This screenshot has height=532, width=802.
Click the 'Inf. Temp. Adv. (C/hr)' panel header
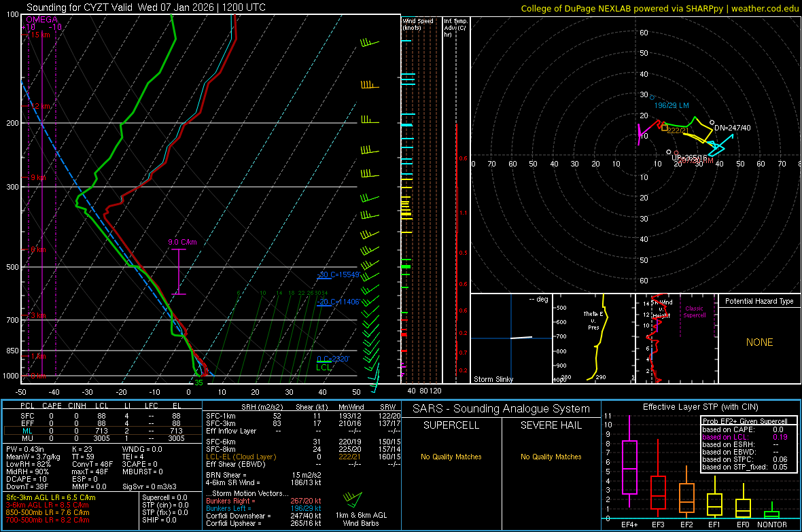[455, 28]
